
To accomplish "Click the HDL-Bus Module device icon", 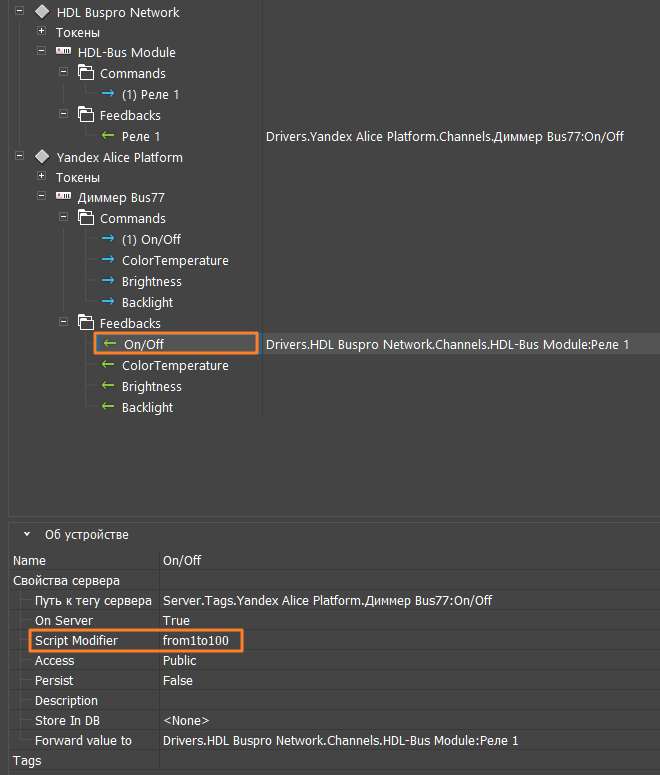I will tap(63, 52).
